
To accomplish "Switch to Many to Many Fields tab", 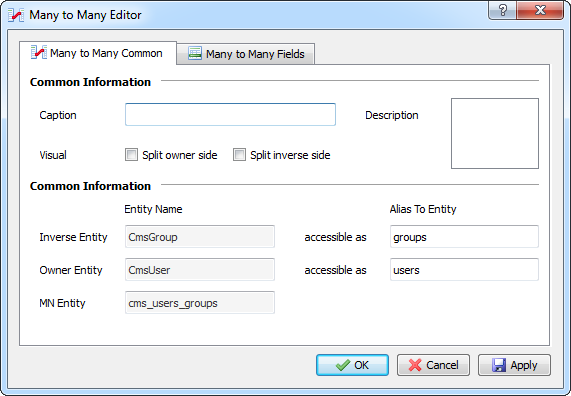I will [246, 54].
